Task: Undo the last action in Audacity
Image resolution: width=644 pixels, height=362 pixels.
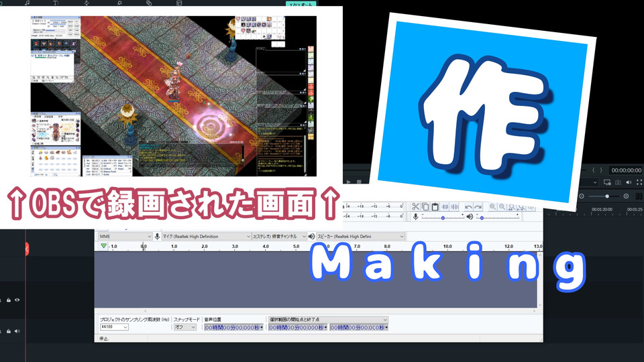Action: (x=468, y=207)
